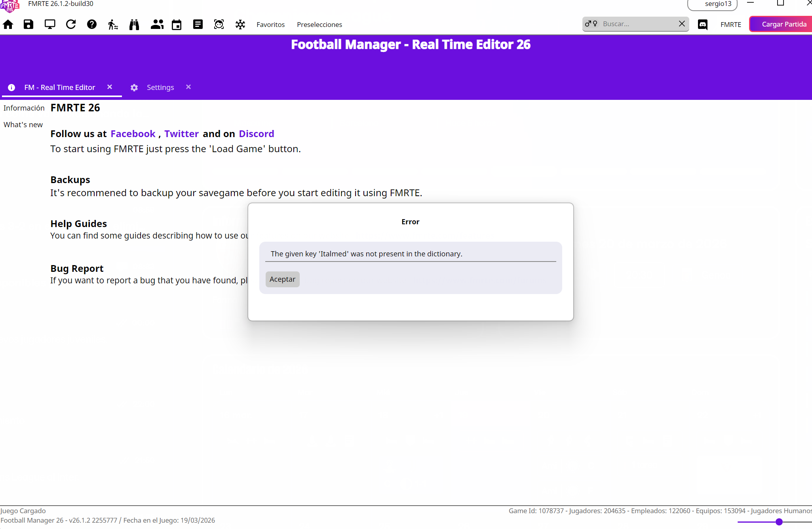Click the gender filter icon in search box

[x=591, y=24]
